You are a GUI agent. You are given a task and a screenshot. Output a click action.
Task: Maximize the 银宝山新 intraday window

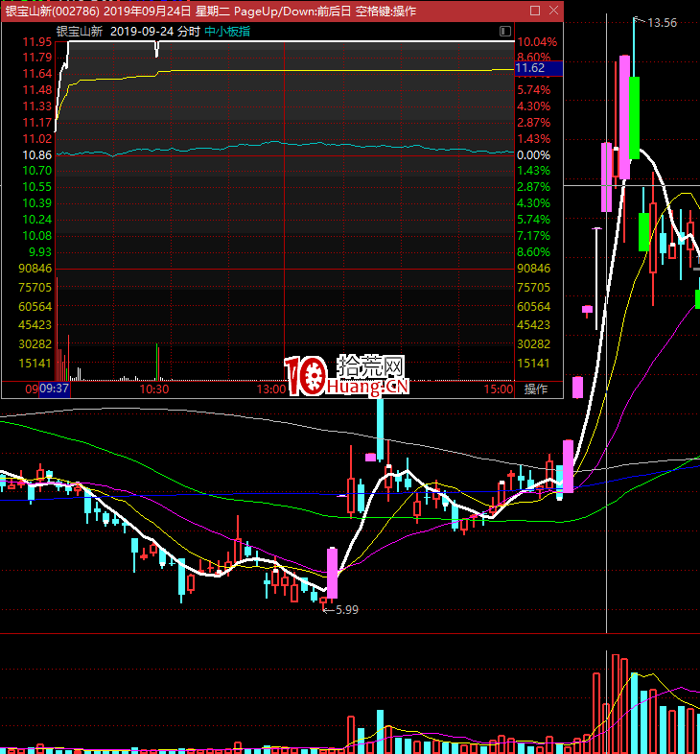coord(535,11)
